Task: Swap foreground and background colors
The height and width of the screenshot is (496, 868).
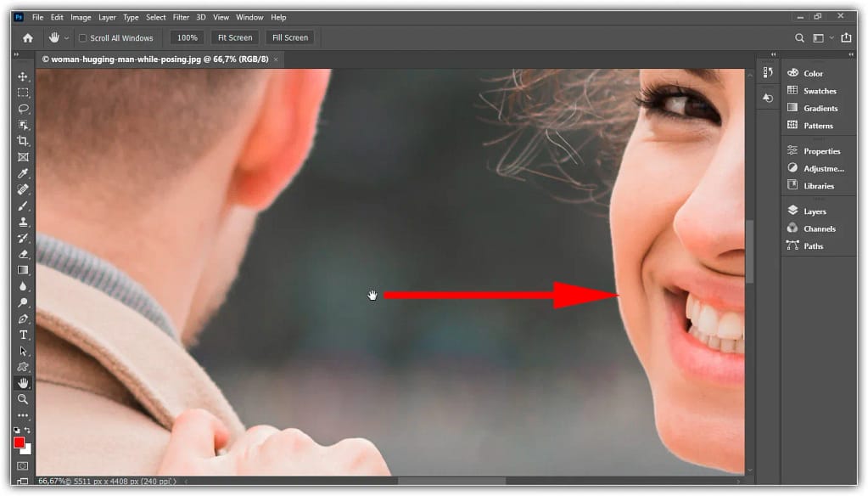Action: pos(27,431)
